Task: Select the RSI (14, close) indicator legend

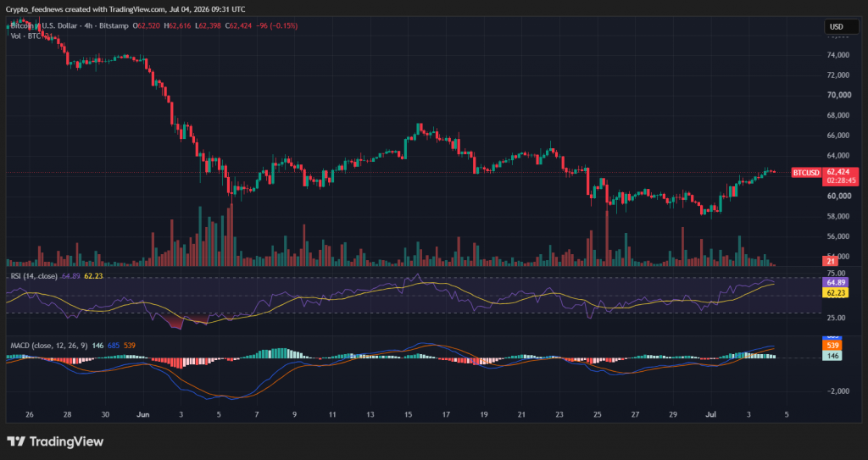Action: coord(34,275)
